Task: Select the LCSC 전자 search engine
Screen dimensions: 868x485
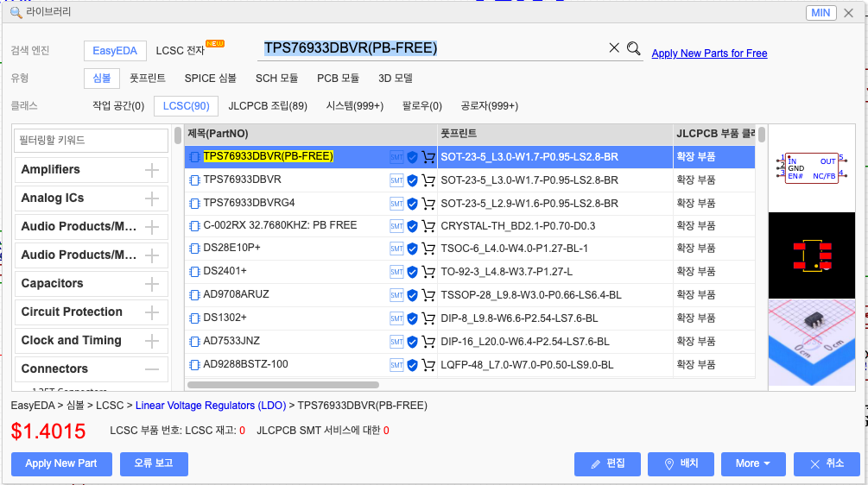Action: click(180, 51)
